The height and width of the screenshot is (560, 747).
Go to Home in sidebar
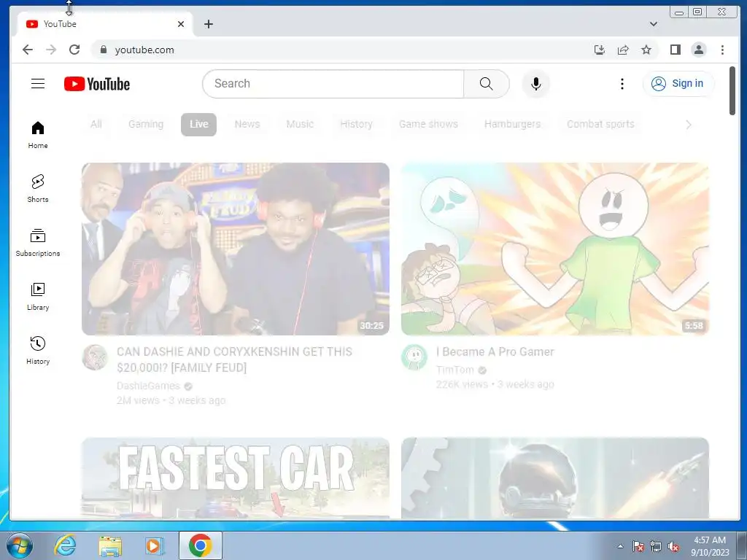[38, 135]
